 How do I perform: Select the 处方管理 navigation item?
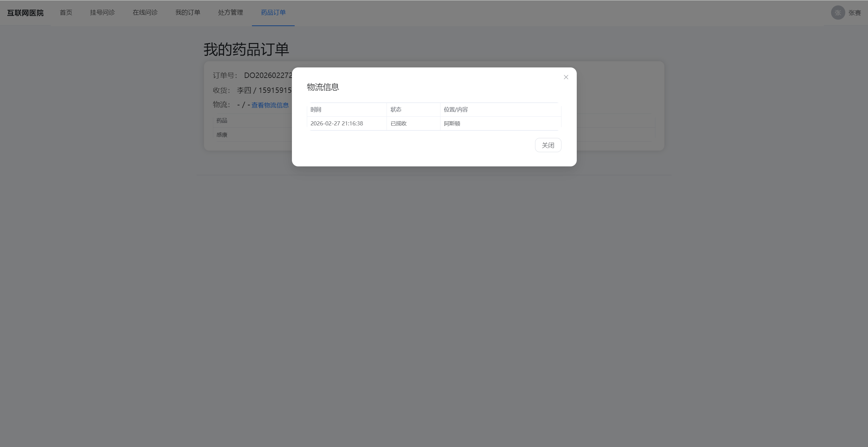[x=230, y=13]
